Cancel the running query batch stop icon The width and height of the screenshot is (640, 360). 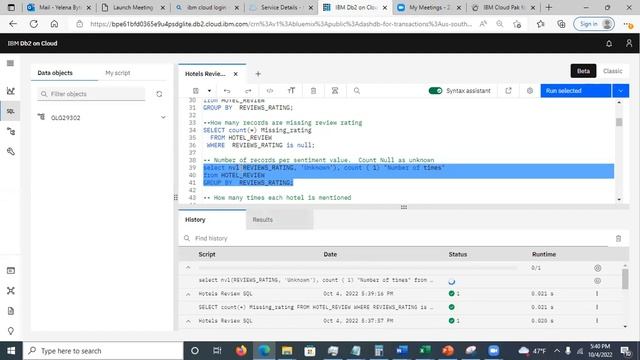[x=598, y=268]
